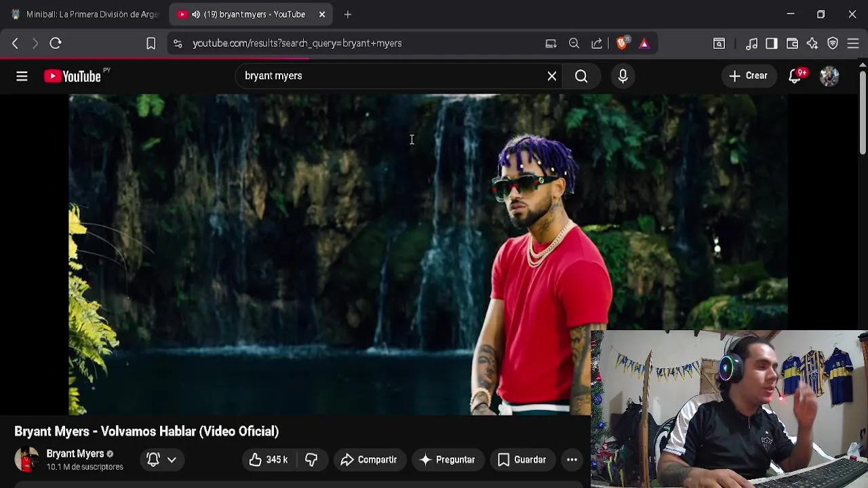Open the media control music note
The image size is (868, 488).
tap(751, 43)
